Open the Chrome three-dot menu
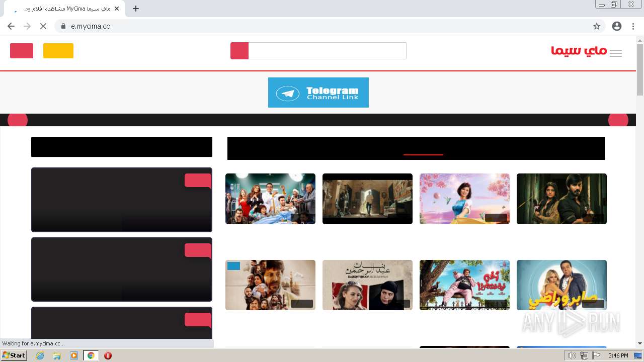 pyautogui.click(x=633, y=26)
